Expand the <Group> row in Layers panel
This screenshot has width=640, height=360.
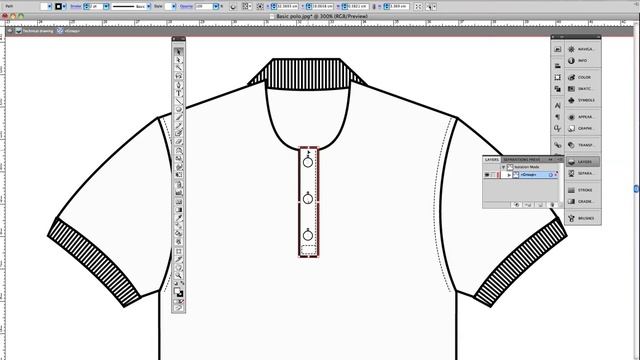coord(509,175)
